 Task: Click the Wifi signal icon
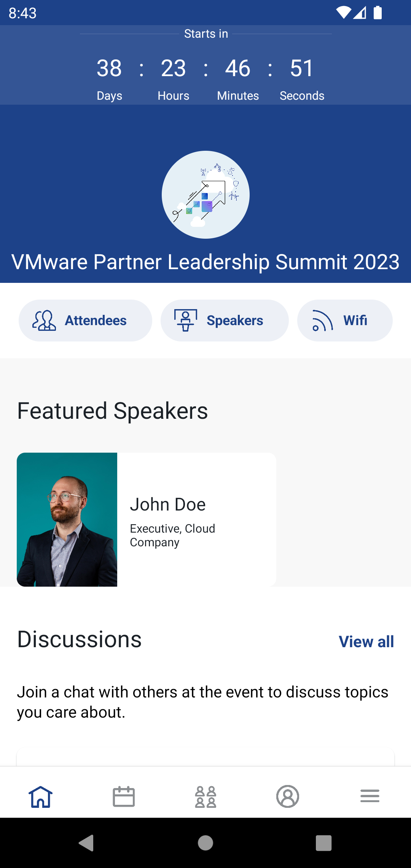tap(323, 321)
